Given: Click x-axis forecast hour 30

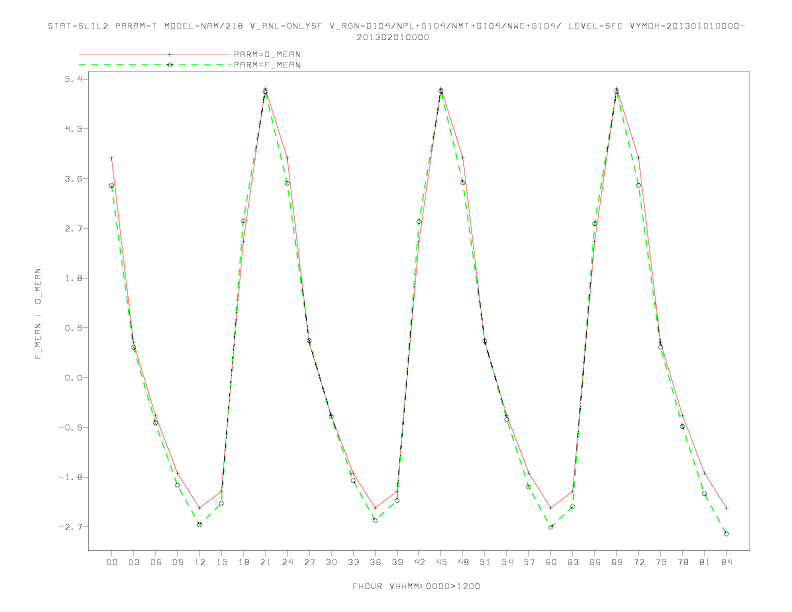Looking at the screenshot, I should (331, 562).
